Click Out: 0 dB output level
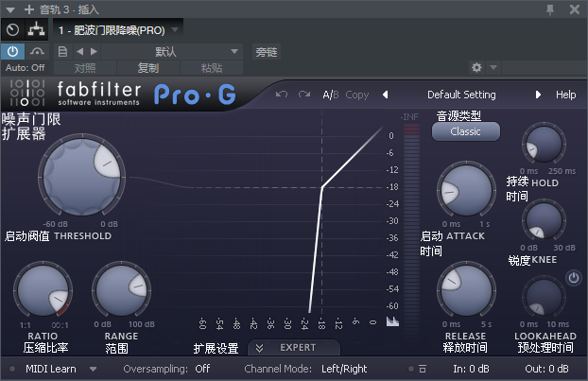 point(546,369)
